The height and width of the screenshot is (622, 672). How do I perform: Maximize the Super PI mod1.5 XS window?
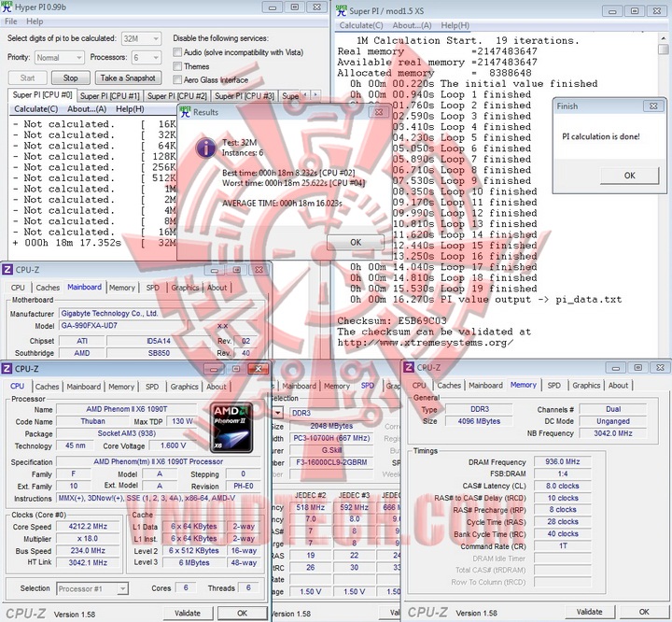click(635, 11)
